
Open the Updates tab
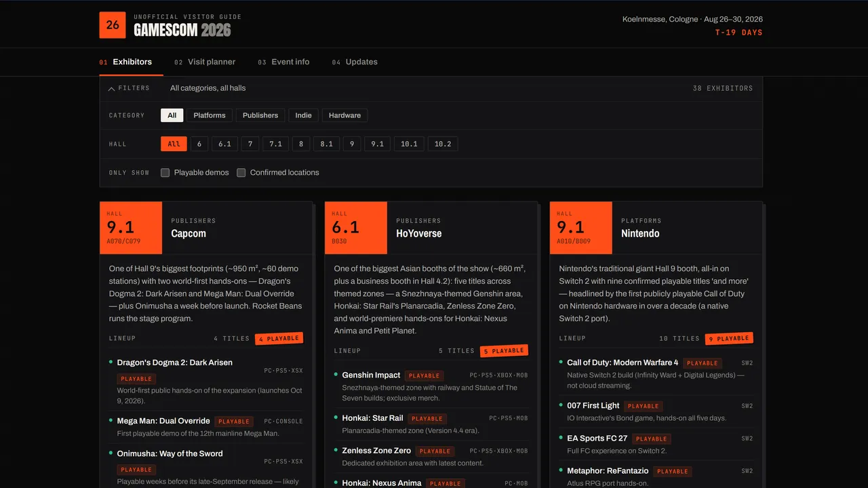click(355, 62)
